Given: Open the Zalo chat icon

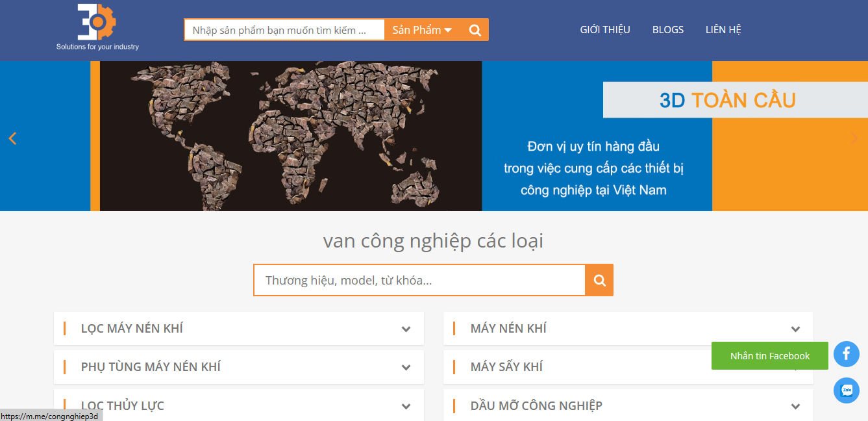Looking at the screenshot, I should coord(846,390).
